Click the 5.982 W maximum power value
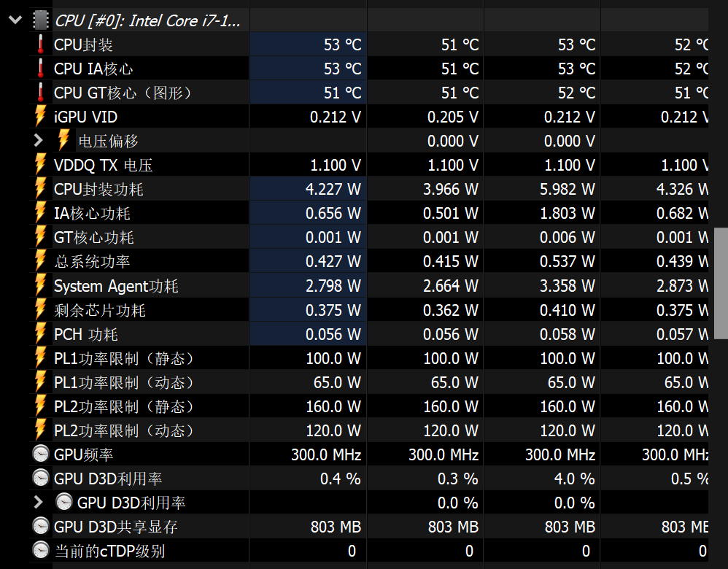The width and height of the screenshot is (728, 569). coord(567,190)
